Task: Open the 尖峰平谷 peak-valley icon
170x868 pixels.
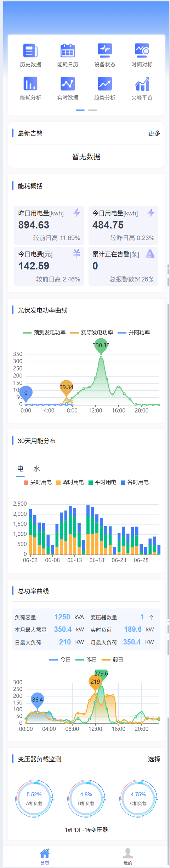Action: [x=142, y=84]
